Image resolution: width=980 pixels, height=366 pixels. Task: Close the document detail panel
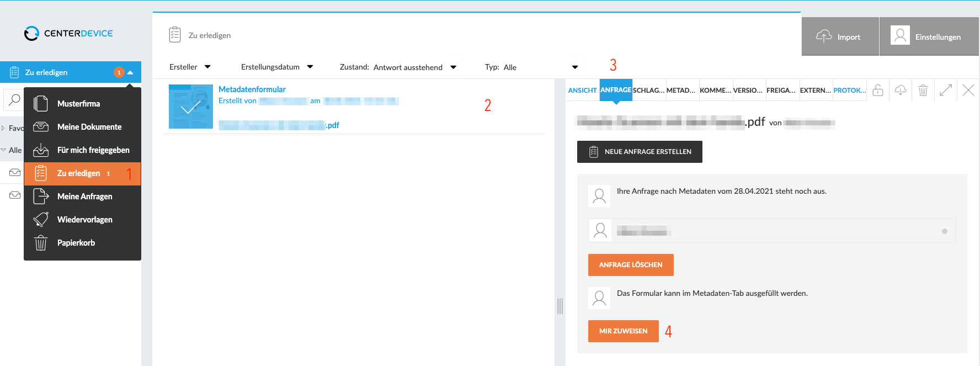[x=968, y=90]
